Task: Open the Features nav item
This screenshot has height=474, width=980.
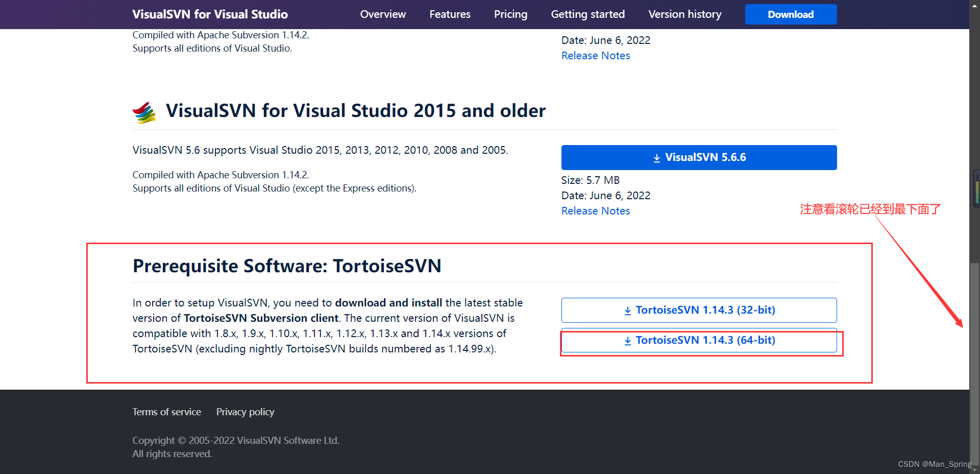Action: click(x=450, y=14)
